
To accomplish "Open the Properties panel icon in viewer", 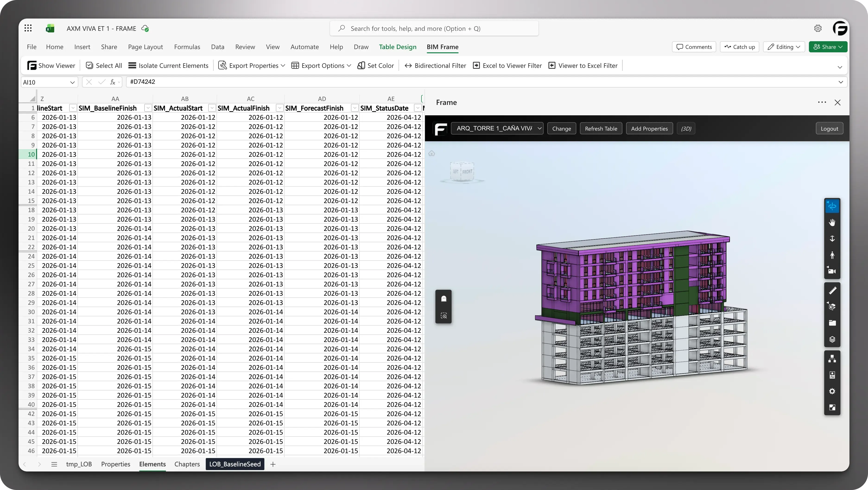I will [x=832, y=375].
